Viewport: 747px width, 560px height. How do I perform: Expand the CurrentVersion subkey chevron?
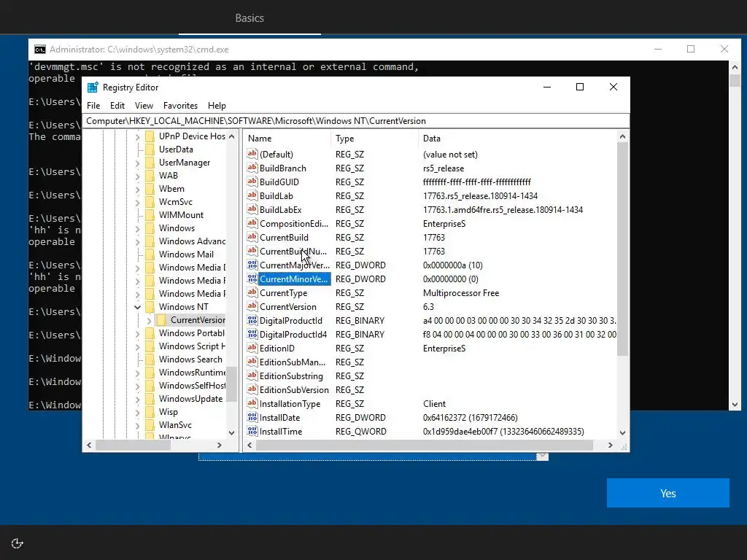tap(149, 321)
